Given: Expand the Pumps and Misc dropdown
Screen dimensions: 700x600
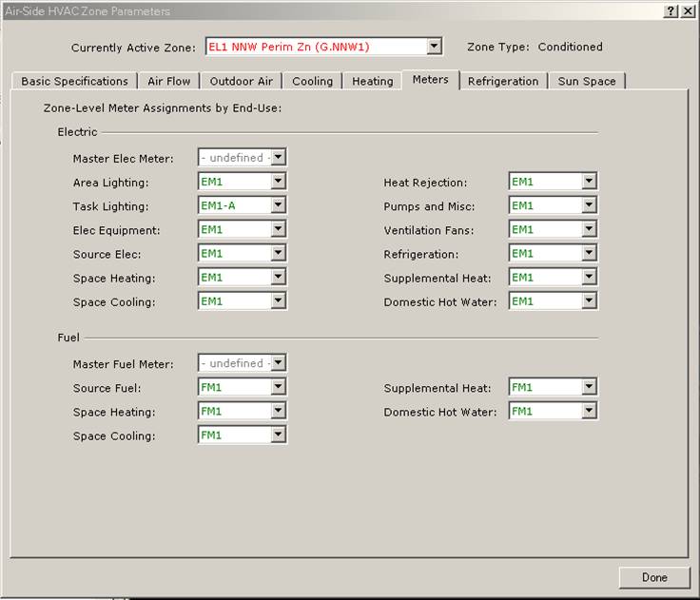Looking at the screenshot, I should pyautogui.click(x=589, y=205).
